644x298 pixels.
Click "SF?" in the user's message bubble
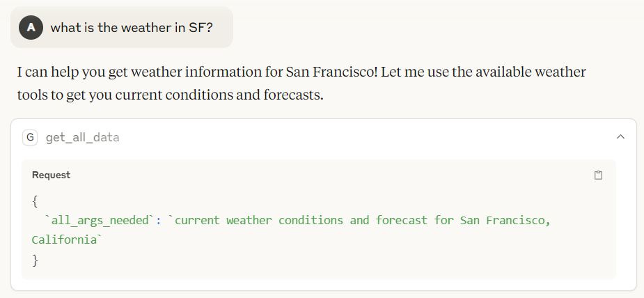click(x=201, y=27)
